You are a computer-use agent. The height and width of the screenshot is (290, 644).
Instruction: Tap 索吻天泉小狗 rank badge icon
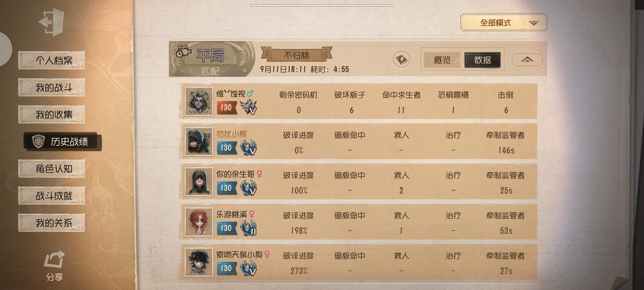248,268
